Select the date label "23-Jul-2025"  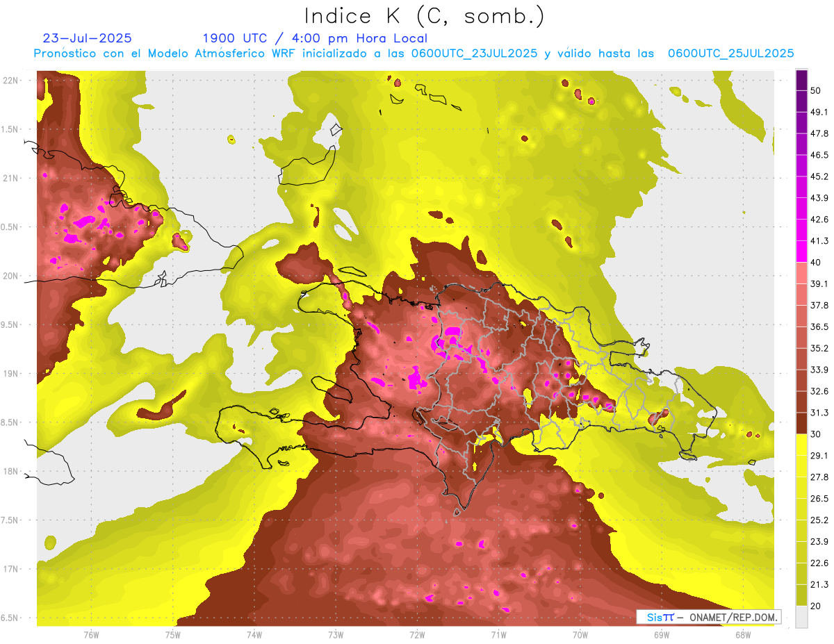(88, 38)
